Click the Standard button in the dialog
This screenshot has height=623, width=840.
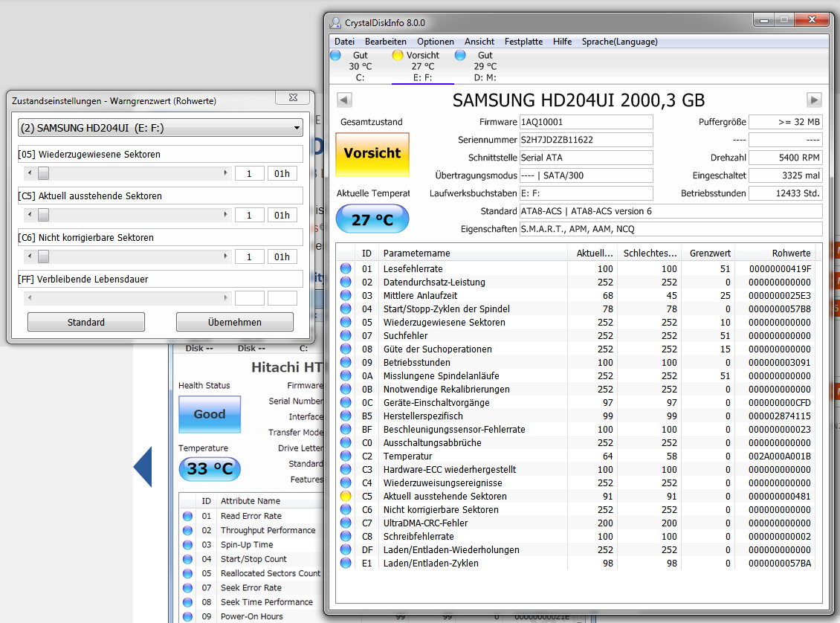[x=86, y=322]
